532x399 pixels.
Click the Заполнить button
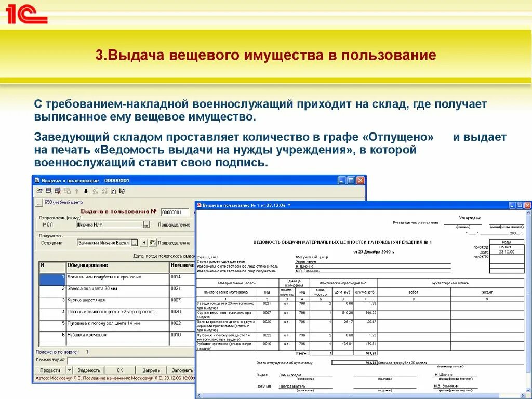pyautogui.click(x=182, y=370)
